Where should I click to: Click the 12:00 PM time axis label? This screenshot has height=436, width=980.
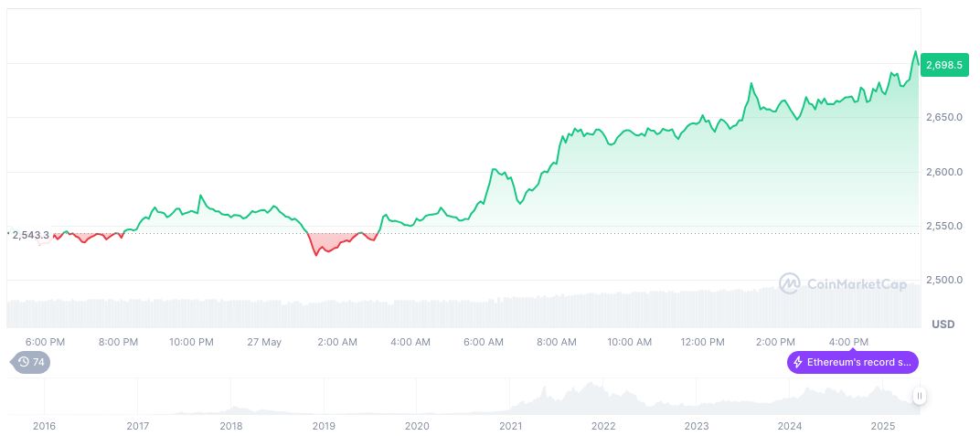(703, 342)
